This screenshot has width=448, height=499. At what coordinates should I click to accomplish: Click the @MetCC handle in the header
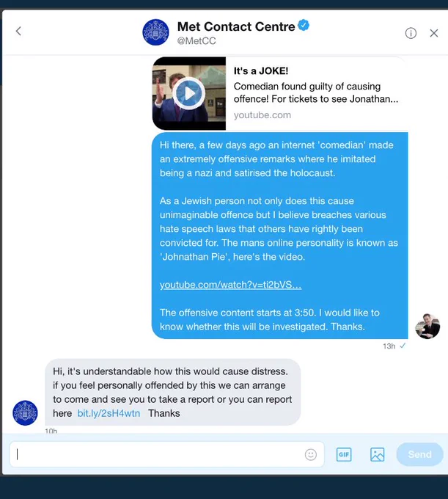197,41
